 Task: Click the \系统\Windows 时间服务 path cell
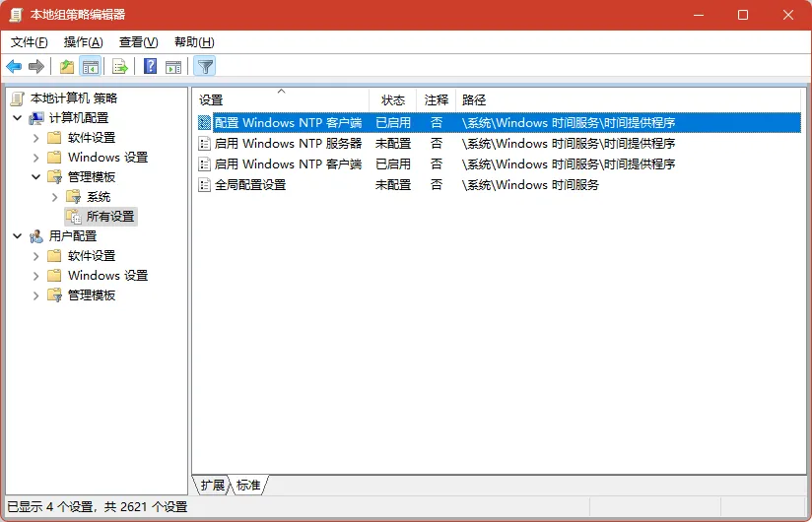[x=530, y=185]
